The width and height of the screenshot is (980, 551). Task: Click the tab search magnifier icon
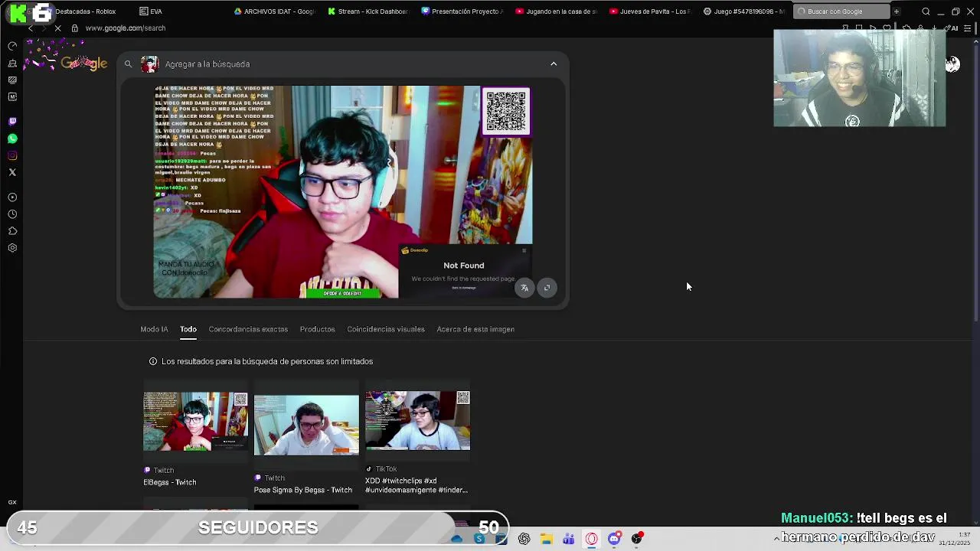coord(926,11)
